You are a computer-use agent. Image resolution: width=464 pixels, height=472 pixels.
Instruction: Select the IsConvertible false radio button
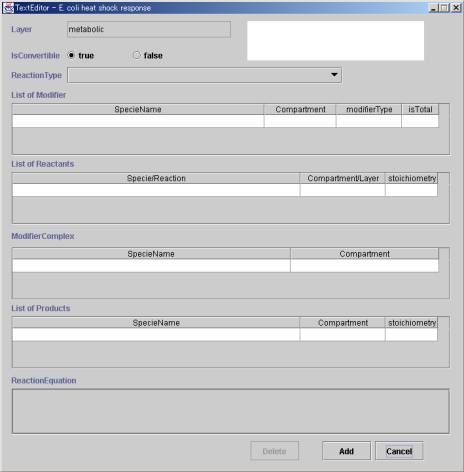[x=136, y=55]
